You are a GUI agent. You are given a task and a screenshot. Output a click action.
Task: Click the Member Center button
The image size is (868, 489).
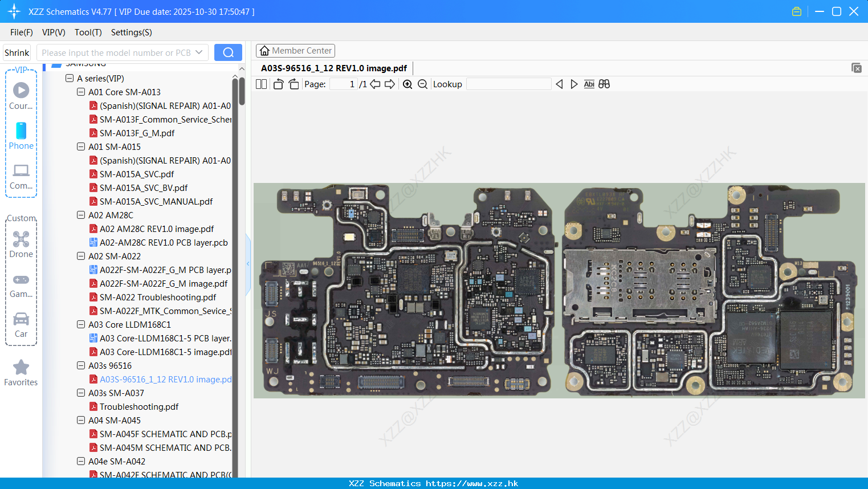(x=295, y=51)
